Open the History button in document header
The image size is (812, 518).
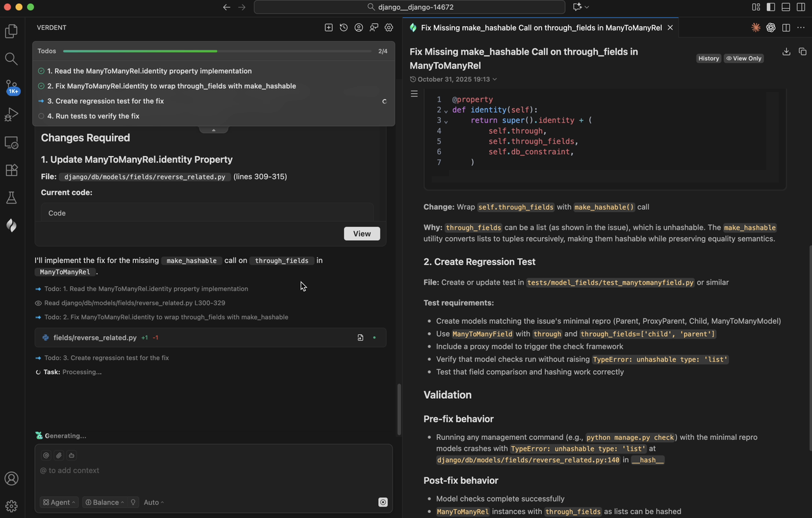click(709, 58)
